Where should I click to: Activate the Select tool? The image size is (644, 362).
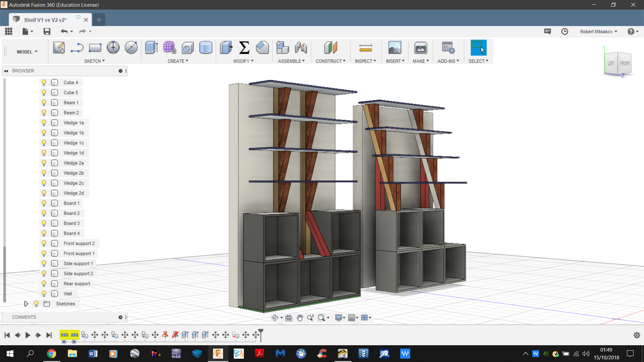click(478, 48)
